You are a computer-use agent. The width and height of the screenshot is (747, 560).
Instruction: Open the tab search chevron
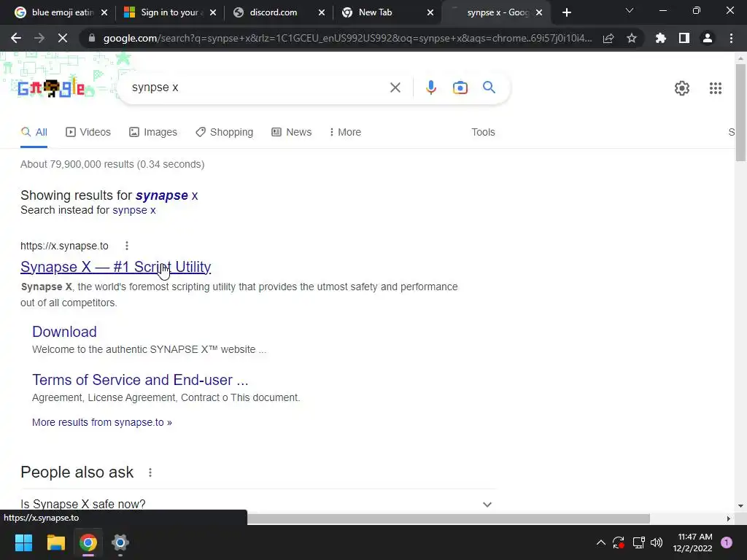(630, 10)
